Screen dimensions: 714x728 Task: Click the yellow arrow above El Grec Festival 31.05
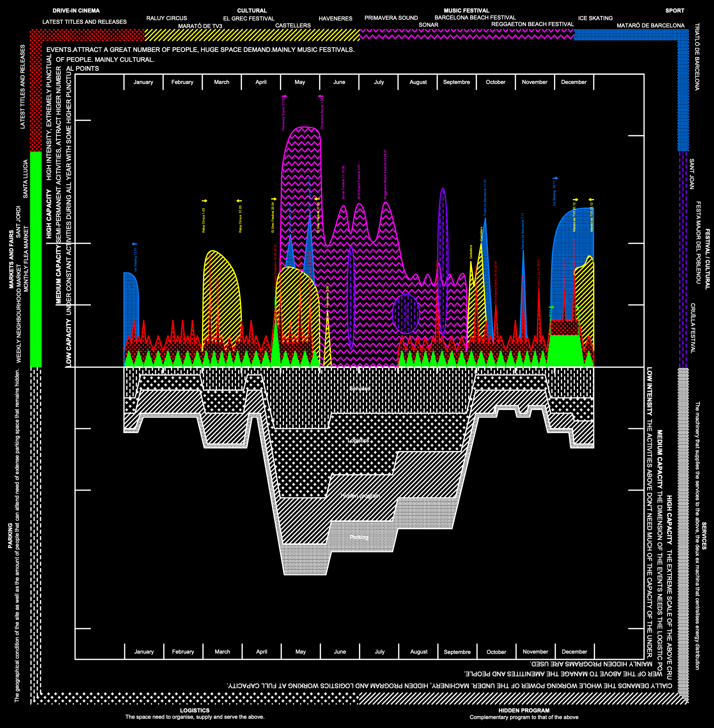(x=317, y=199)
